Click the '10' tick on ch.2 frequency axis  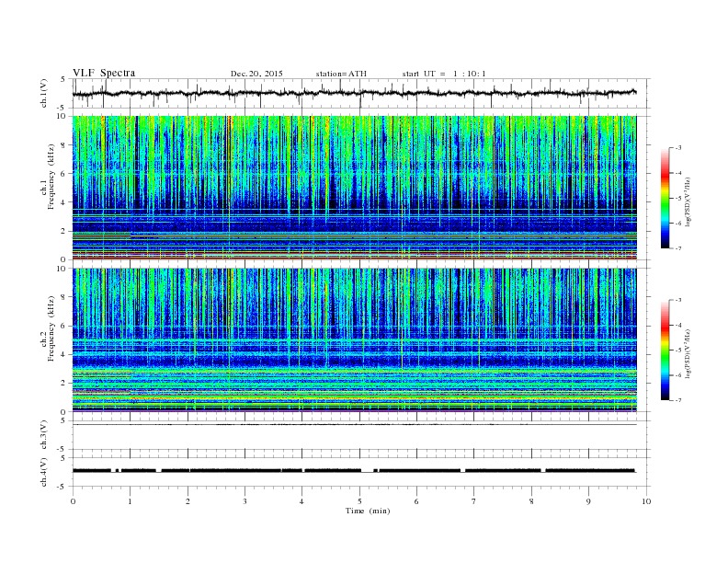click(x=63, y=269)
